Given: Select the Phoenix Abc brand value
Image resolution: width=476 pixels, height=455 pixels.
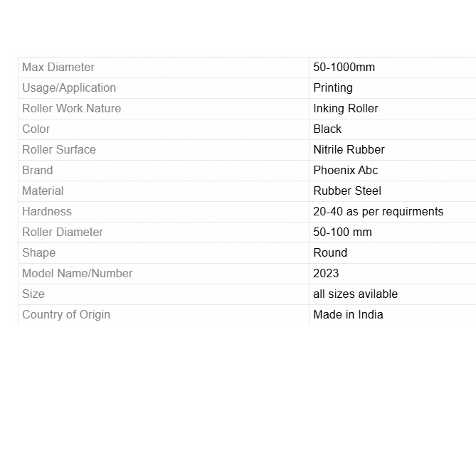Looking at the screenshot, I should point(346,171).
